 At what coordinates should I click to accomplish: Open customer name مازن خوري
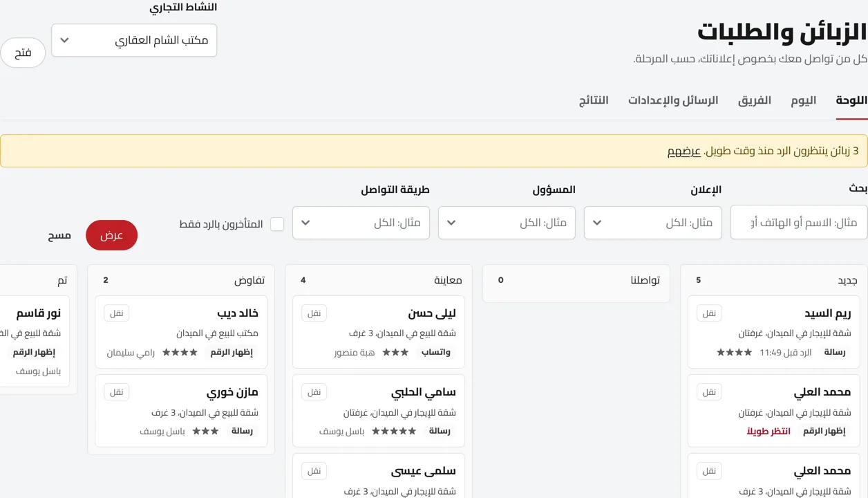[232, 392]
